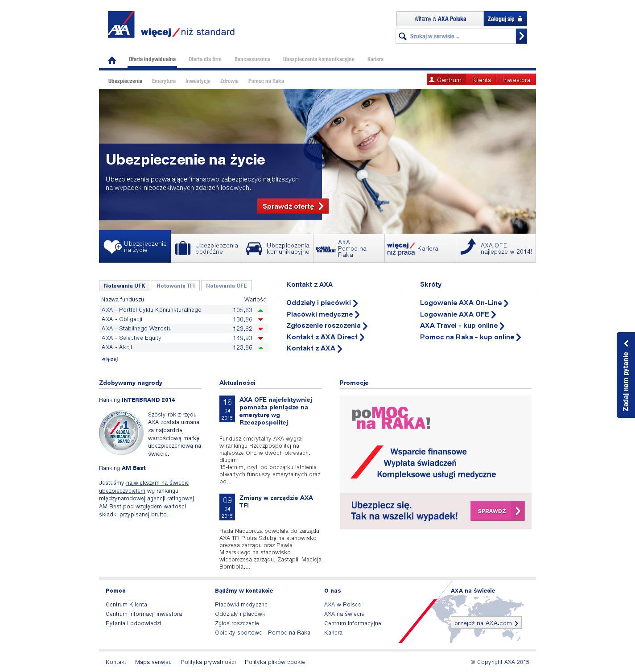The image size is (635, 672).
Task: Click arrow beside Kontakt z AXA Direct
Action: [362, 338]
